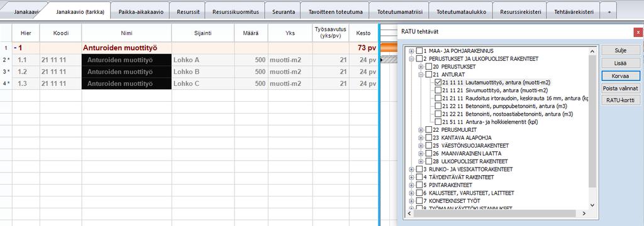Collapse the 21 ANTURAT tree node
The image size is (644, 226).
point(421,75)
